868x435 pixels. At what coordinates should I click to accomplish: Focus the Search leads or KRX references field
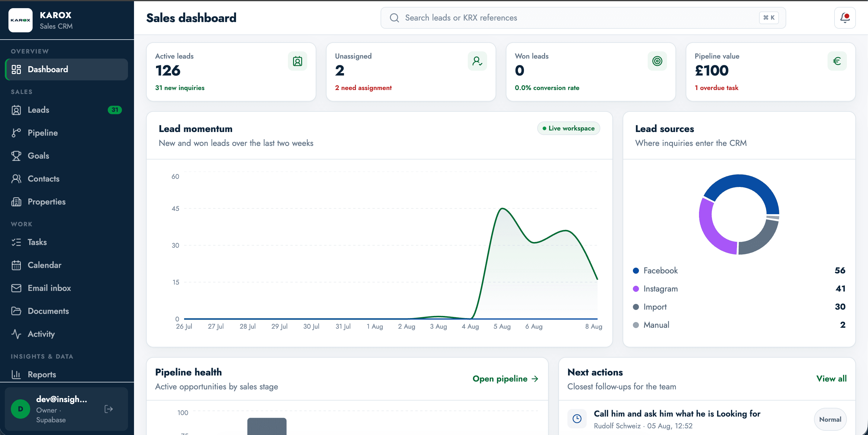pyautogui.click(x=583, y=18)
